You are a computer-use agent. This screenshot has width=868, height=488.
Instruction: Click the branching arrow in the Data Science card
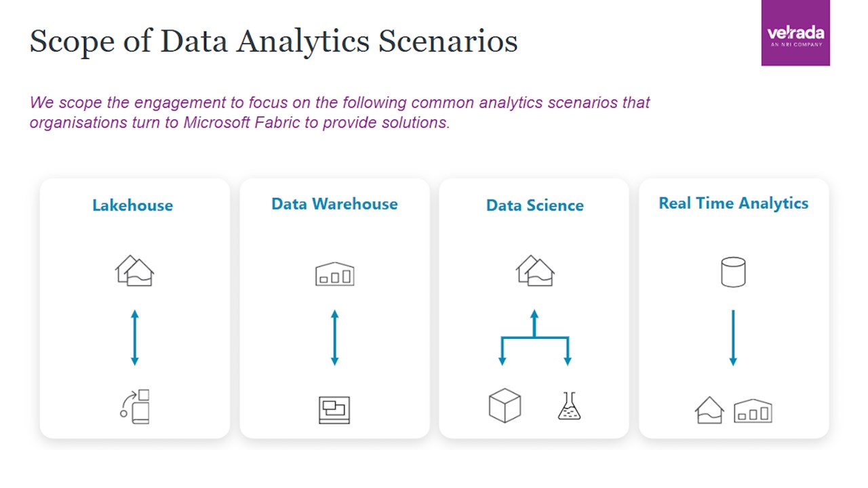coord(534,337)
